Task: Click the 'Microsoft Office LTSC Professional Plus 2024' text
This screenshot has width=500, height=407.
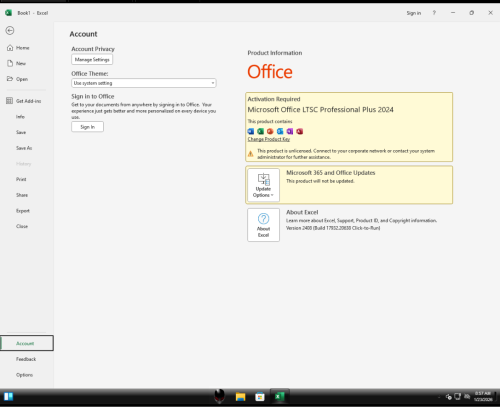Action: click(x=320, y=110)
